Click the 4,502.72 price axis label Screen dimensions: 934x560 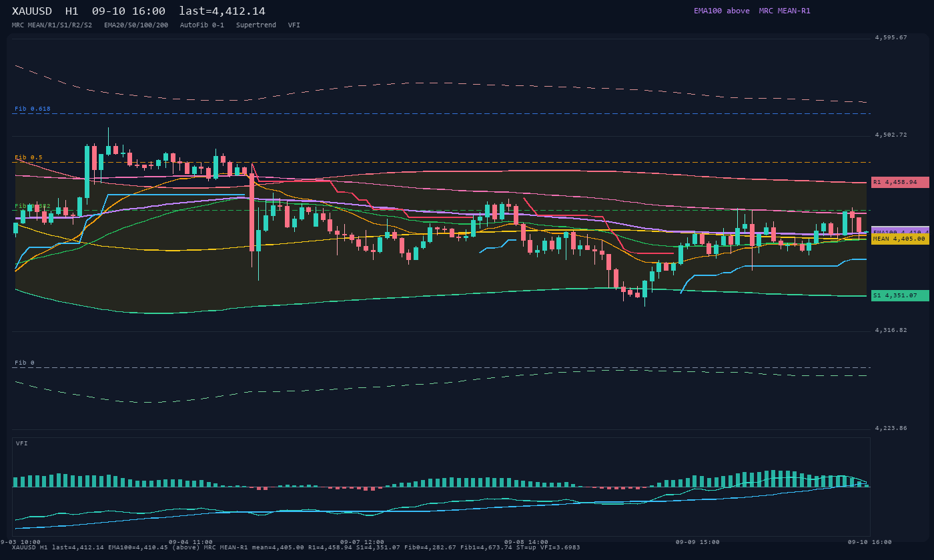(891, 135)
